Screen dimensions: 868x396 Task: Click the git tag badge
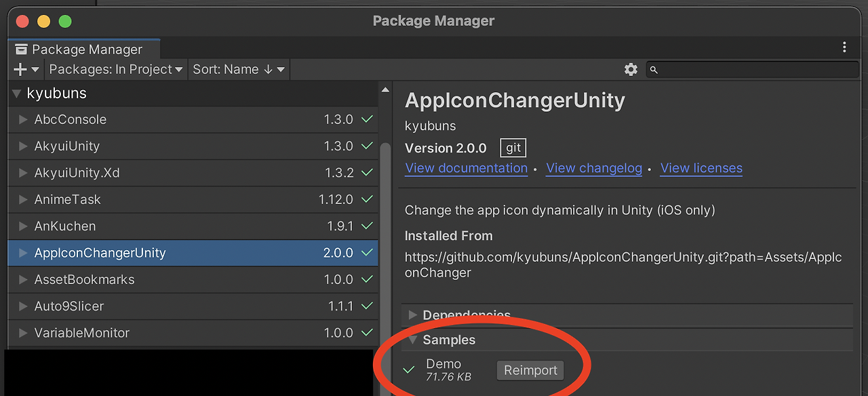pyautogui.click(x=513, y=148)
